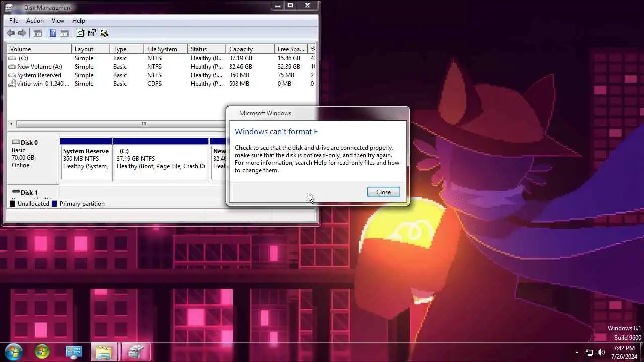The width and height of the screenshot is (644, 362).
Task: Open the Properties toolbar icon
Action: click(92, 33)
